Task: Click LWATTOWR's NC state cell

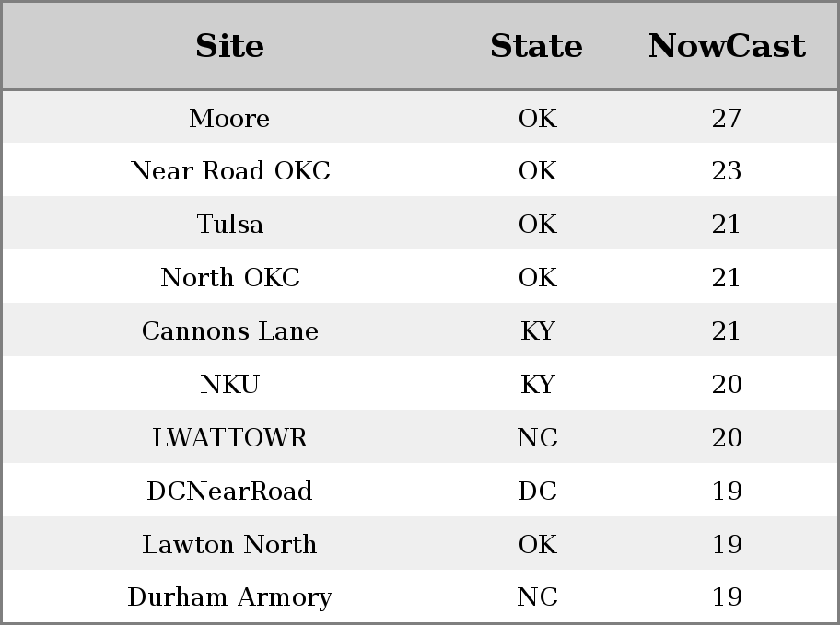Action: pos(537,437)
